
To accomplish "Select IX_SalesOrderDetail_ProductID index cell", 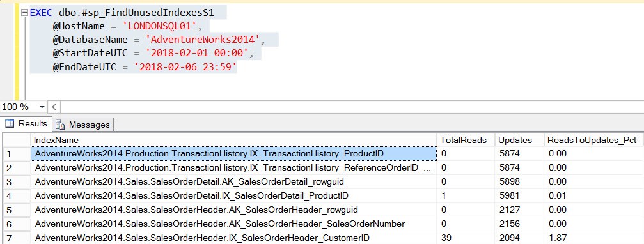I will pos(234,195).
